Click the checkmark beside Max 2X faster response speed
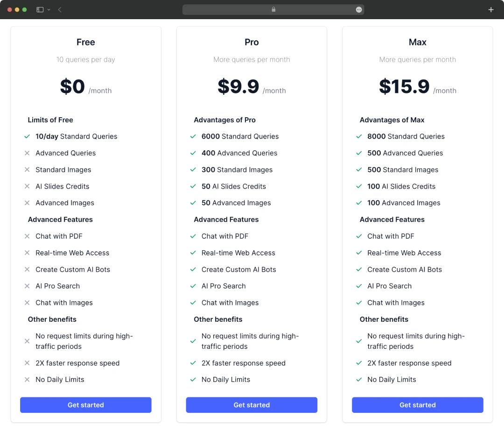Image resolution: width=504 pixels, height=431 pixels. coord(359,363)
